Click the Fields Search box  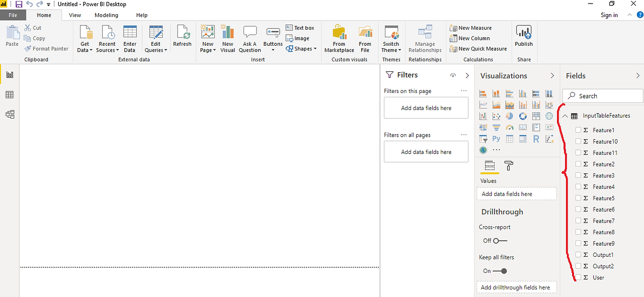(x=603, y=96)
